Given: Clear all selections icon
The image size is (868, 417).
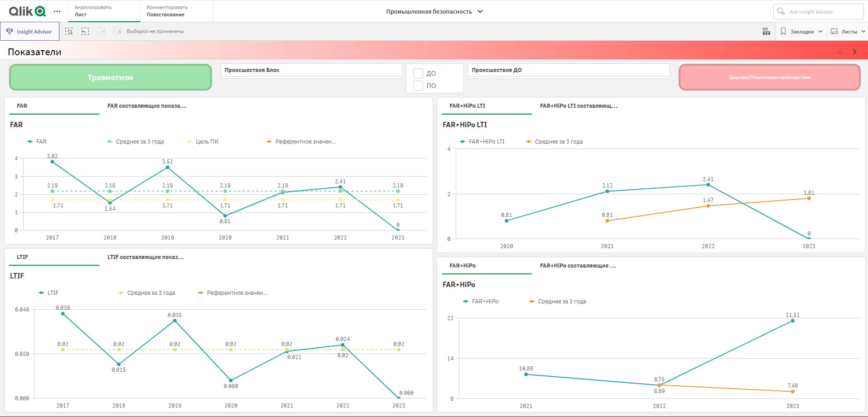Looking at the screenshot, I should 118,31.
